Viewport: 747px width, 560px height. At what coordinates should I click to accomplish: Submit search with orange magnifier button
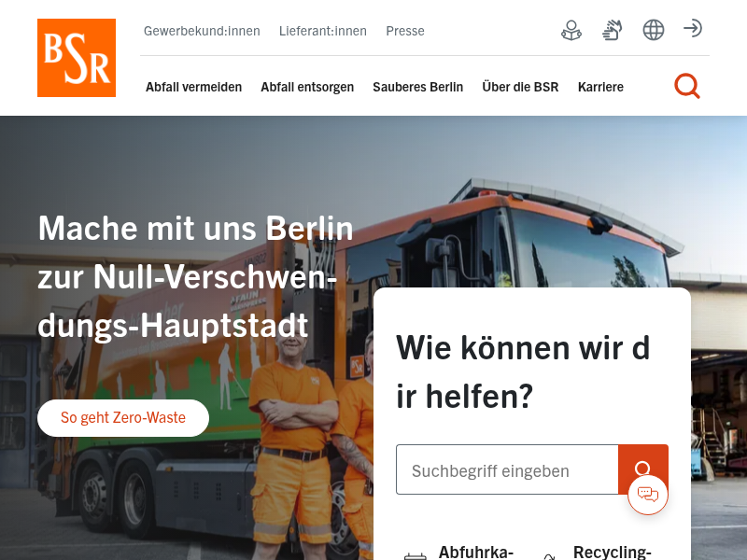(x=643, y=469)
